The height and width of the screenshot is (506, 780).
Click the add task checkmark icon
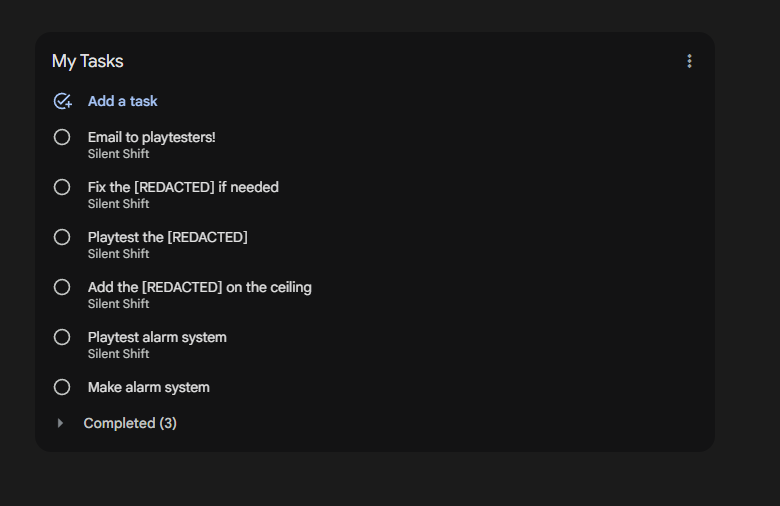pyautogui.click(x=62, y=101)
